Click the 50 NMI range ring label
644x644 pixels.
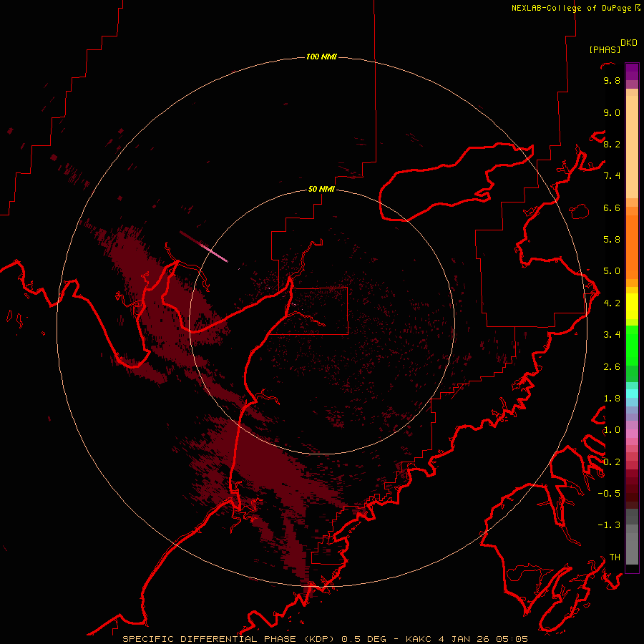(321, 189)
